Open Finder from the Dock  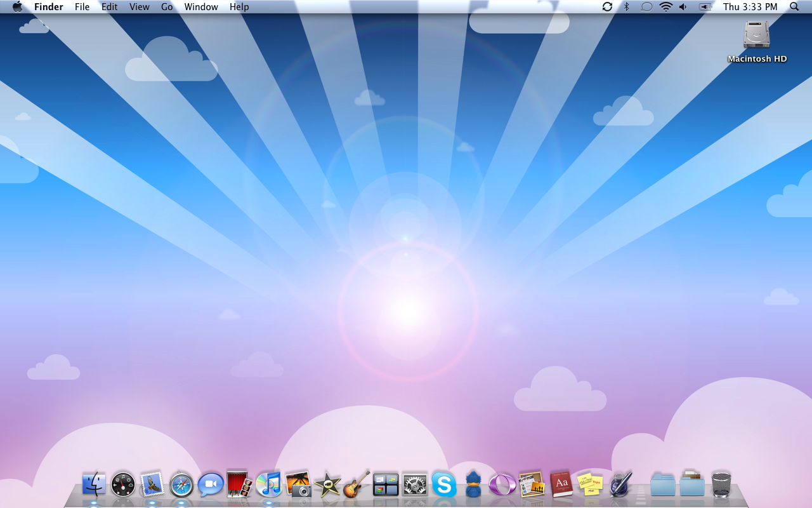(x=94, y=485)
